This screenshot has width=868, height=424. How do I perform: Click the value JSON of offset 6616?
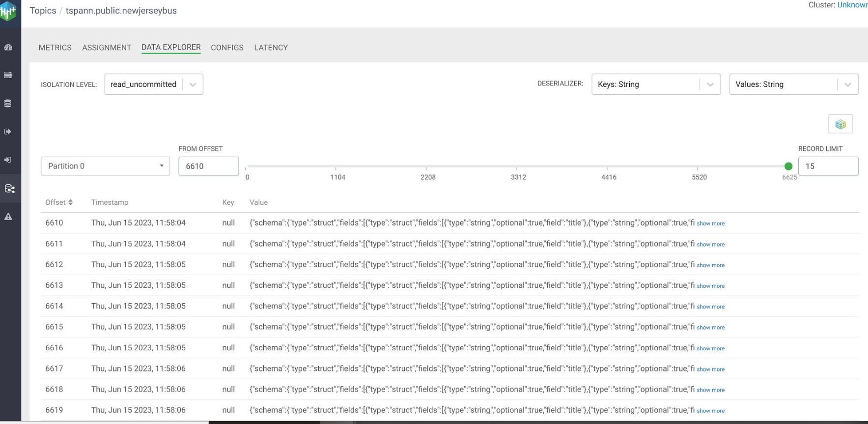pos(472,348)
